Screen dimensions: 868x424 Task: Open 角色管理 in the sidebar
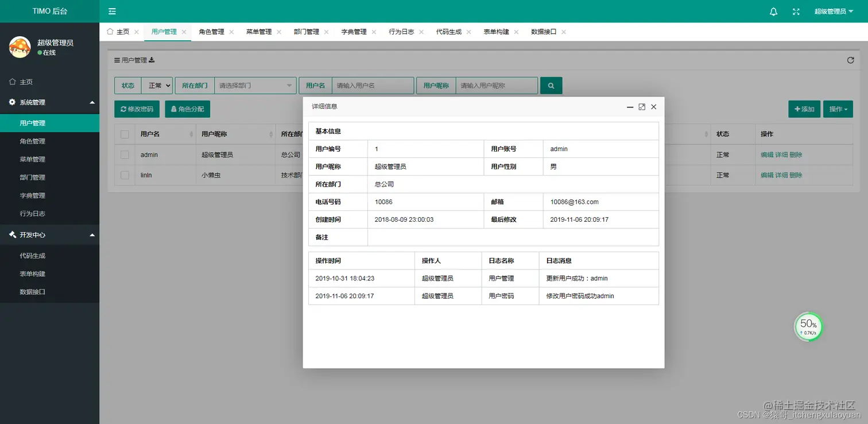49,141
